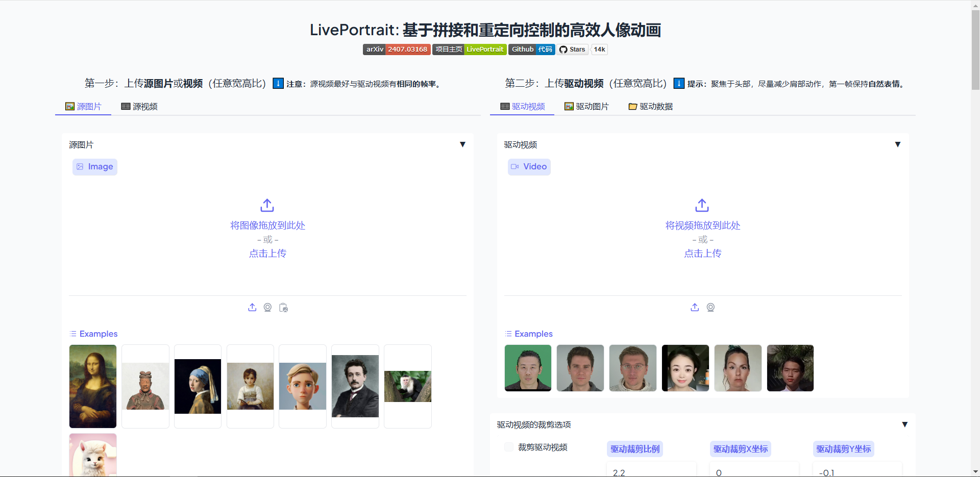
Task: Choose the Girl with a Pearl Earring example
Action: (x=198, y=386)
